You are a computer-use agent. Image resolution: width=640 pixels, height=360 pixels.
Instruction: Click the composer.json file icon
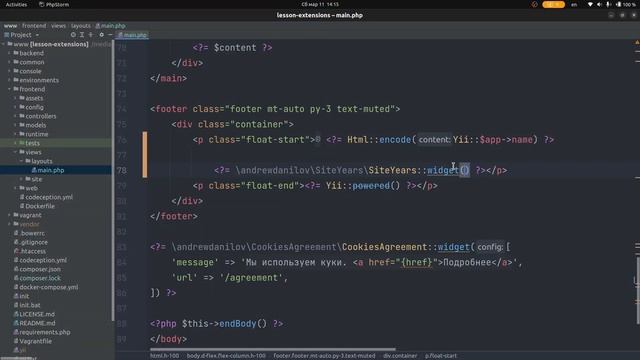[x=16, y=269]
